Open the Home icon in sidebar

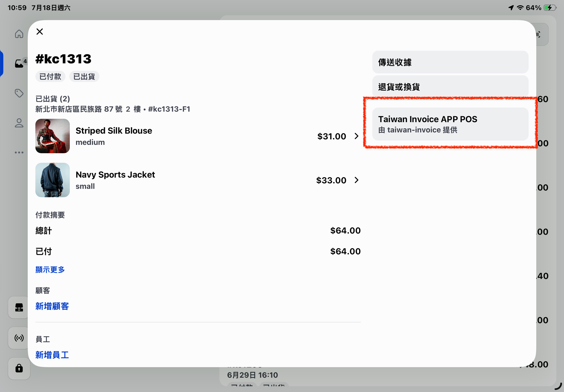[x=19, y=34]
